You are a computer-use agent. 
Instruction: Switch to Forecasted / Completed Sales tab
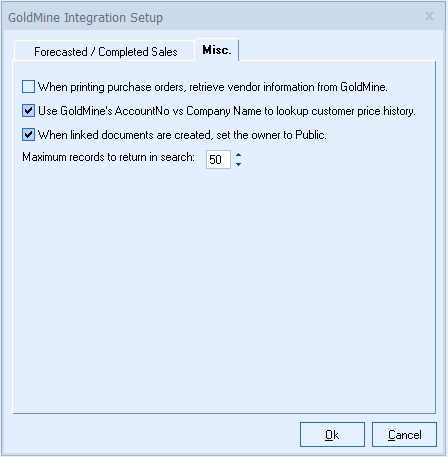coord(105,52)
